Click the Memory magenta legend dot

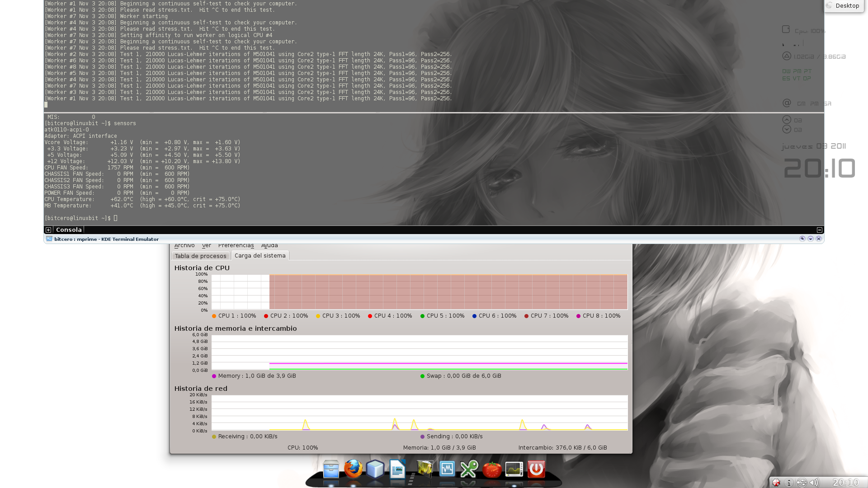click(x=214, y=376)
